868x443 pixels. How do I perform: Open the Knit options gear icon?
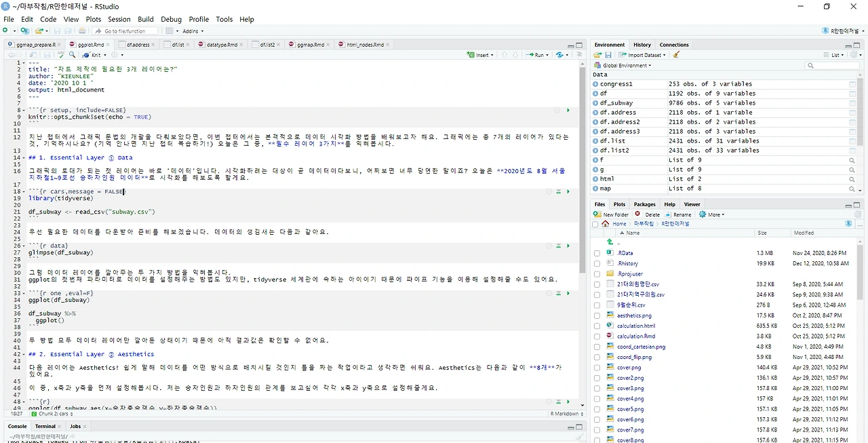[x=114, y=54]
